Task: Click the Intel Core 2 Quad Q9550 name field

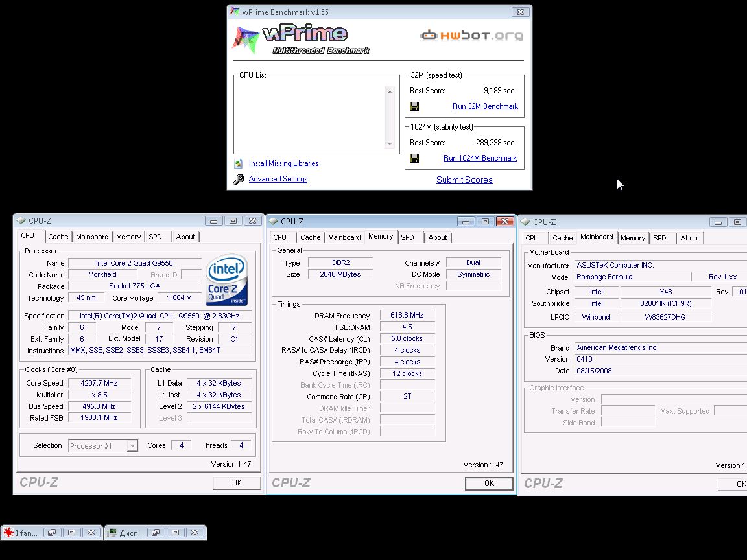Action: pos(134,263)
